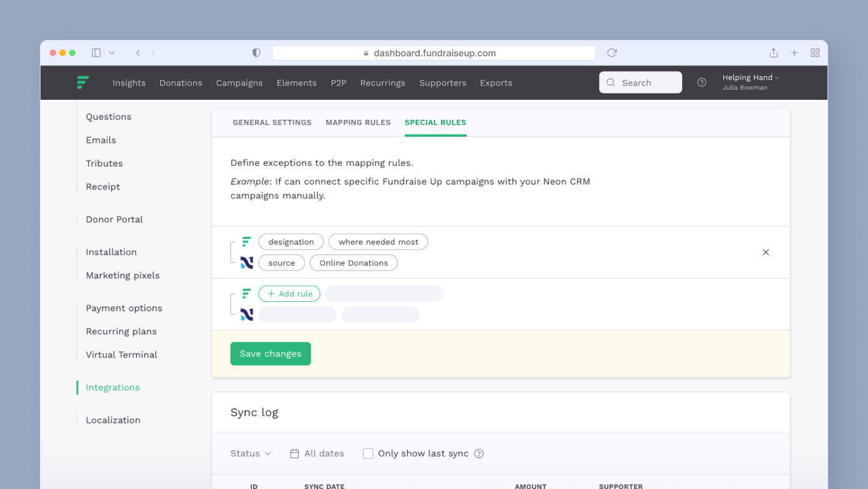Open Installation in the sidebar
This screenshot has width=868, height=489.
tap(111, 252)
